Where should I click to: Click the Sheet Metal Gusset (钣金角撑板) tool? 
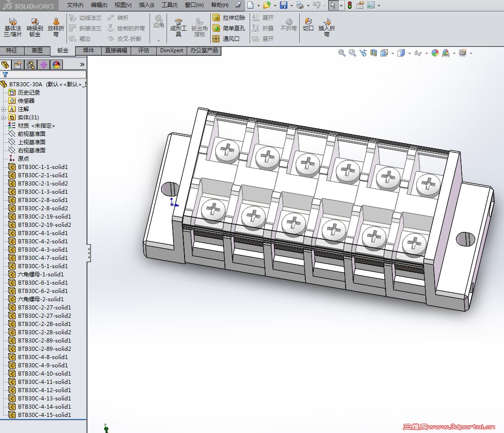[x=199, y=28]
